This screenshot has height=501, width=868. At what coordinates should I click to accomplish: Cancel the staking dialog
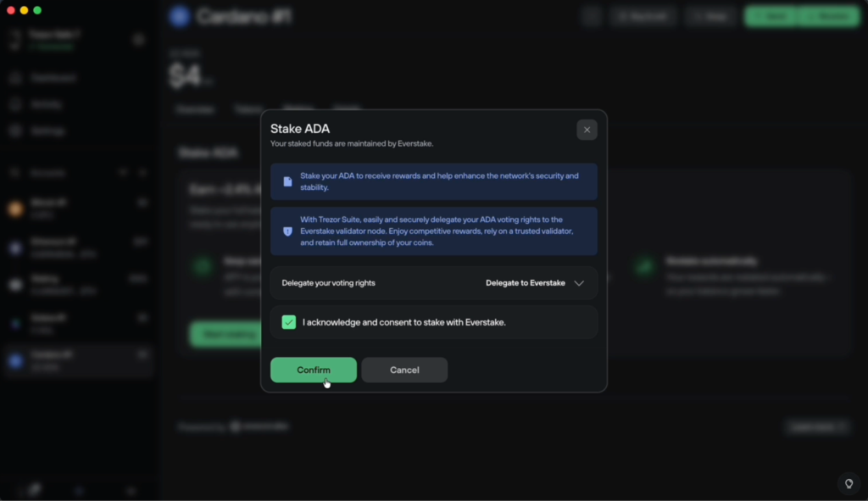pyautogui.click(x=404, y=370)
